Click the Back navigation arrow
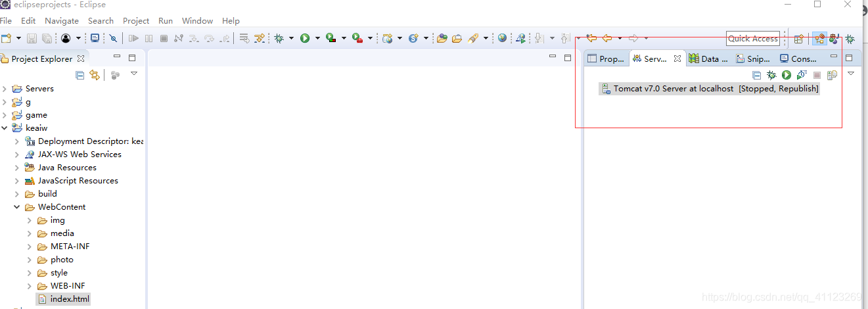868x309 pixels. click(608, 38)
